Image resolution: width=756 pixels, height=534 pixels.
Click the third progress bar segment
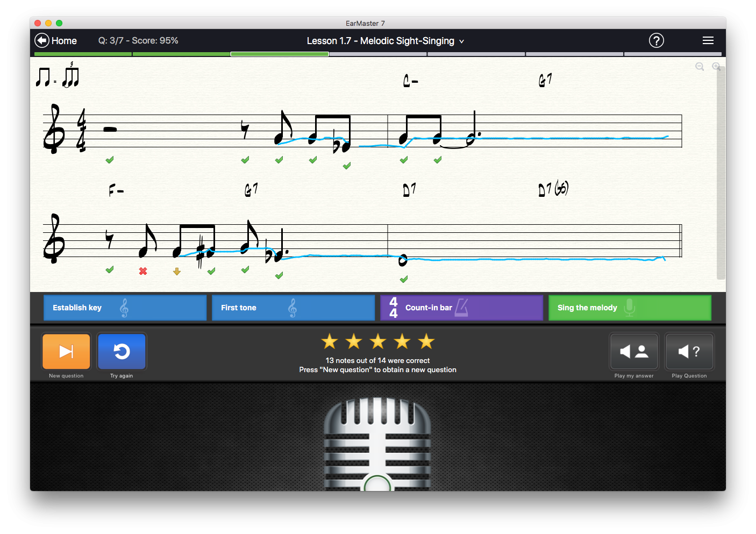[280, 54]
